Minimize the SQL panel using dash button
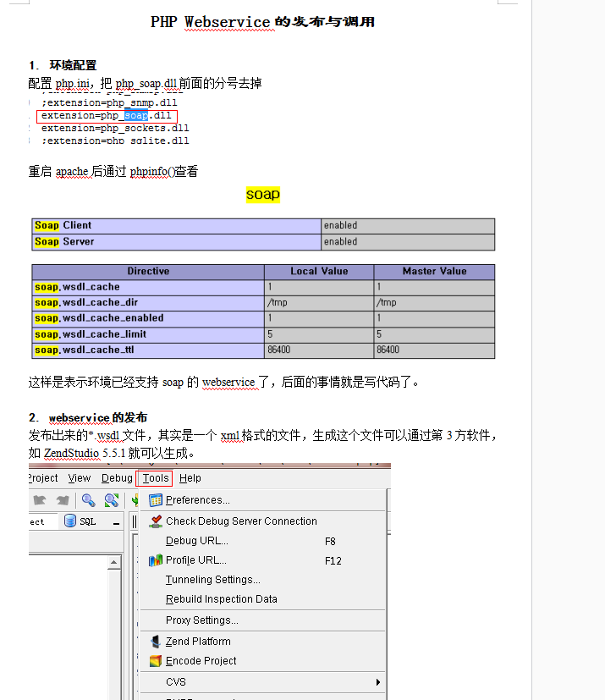 [118, 521]
